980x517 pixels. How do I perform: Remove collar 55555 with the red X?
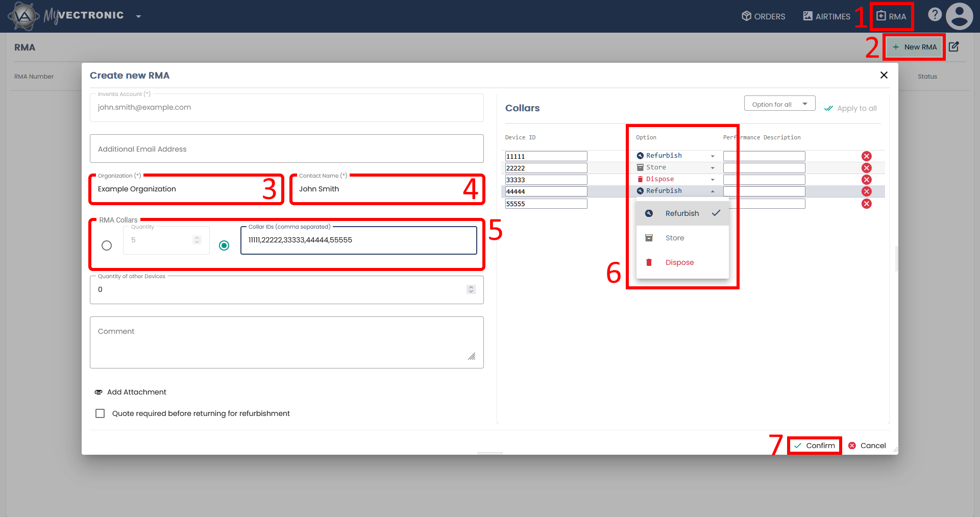867,204
